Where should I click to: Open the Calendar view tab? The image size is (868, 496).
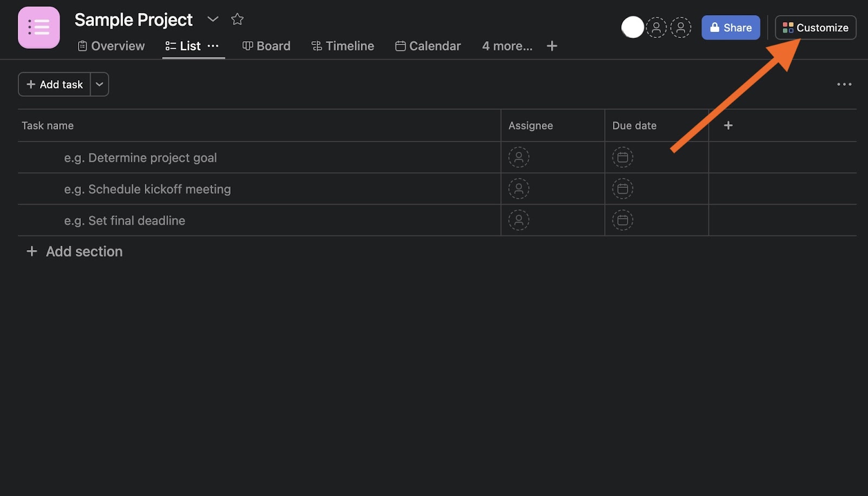[428, 46]
